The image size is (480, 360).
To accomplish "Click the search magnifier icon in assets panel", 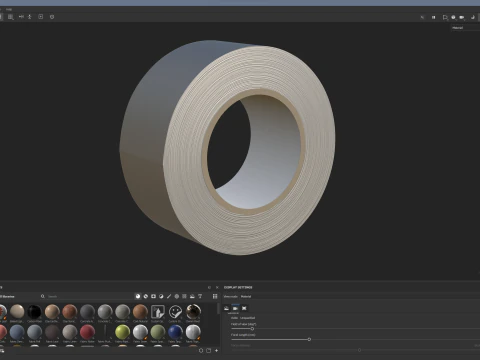I will 43,296.
